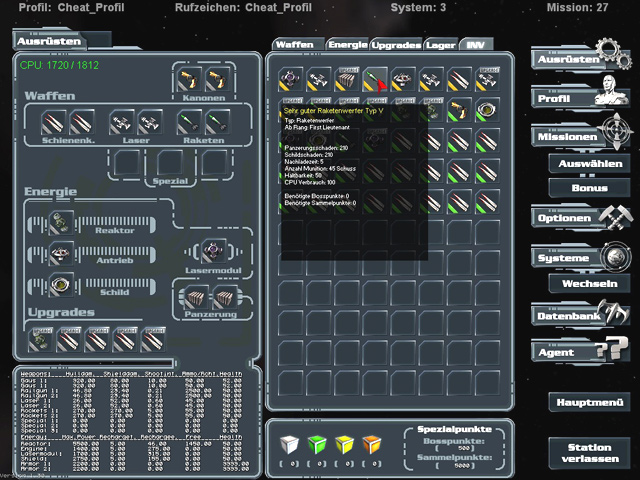
Task: Select the reactor upgrade in Upgrades row
Action: point(40,340)
